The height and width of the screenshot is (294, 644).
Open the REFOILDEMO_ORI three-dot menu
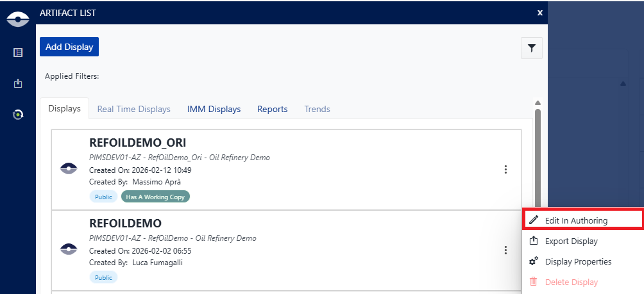click(505, 170)
